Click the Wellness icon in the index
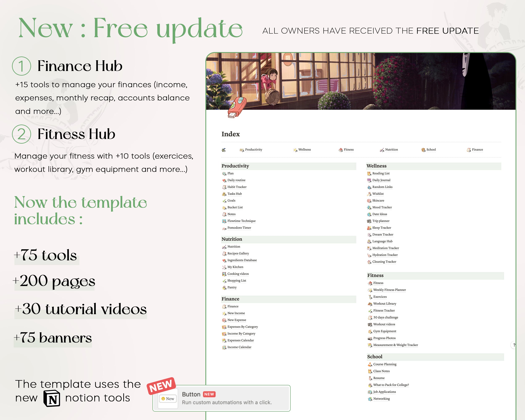Viewport: 525px width, 420px height. [296, 150]
